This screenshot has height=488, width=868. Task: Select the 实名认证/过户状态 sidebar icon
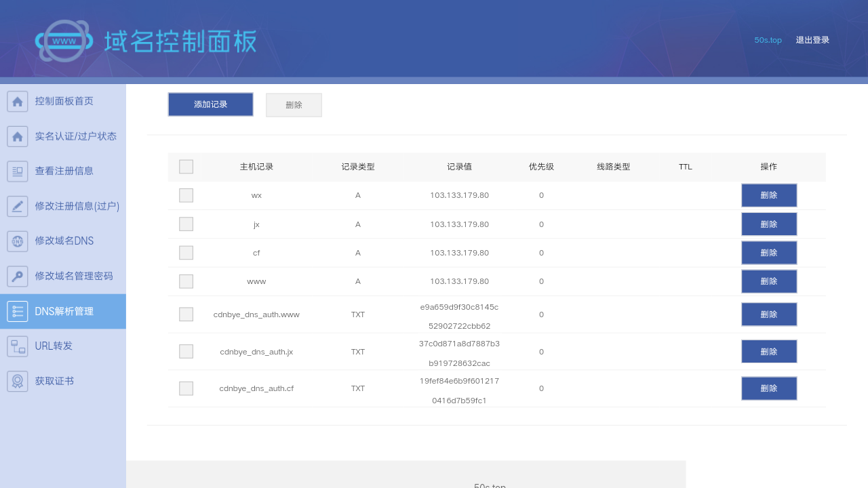pyautogui.click(x=17, y=136)
